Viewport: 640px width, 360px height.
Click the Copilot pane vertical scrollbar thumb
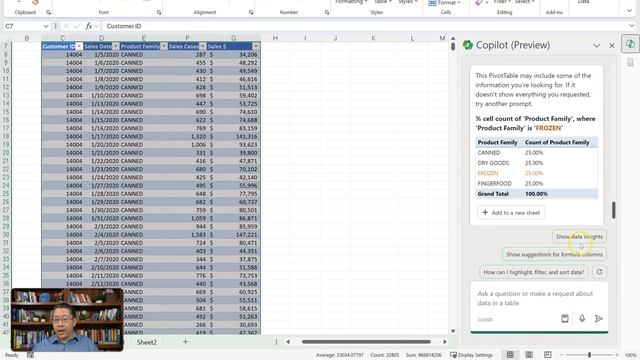[x=613, y=210]
